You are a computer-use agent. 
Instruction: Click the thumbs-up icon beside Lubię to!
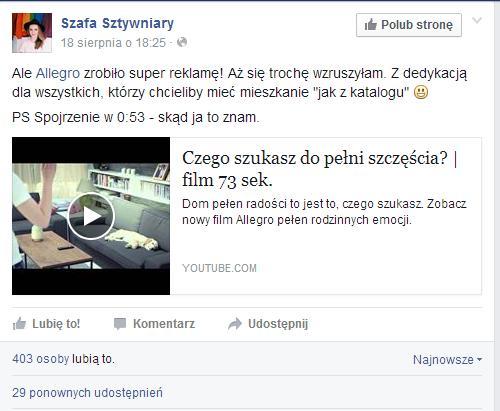(x=19, y=323)
